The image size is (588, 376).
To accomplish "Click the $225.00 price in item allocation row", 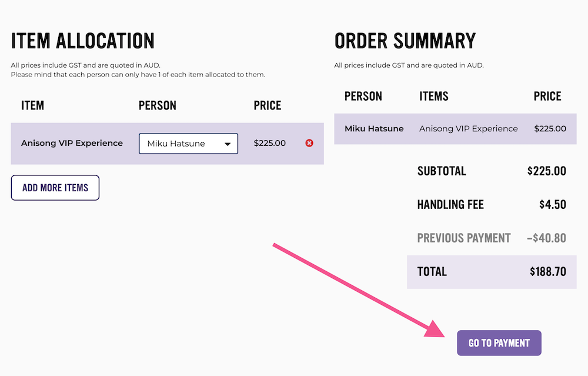I will [270, 143].
